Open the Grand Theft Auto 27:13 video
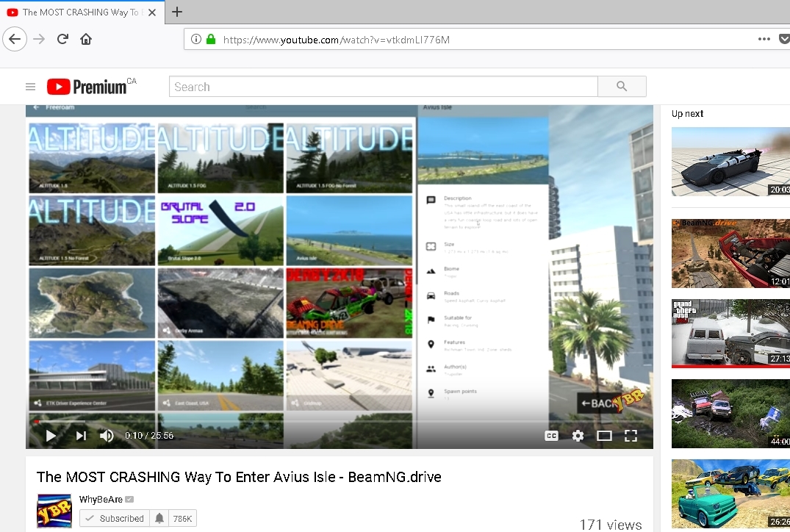Viewport: 790px width, 532px height. pos(730,334)
